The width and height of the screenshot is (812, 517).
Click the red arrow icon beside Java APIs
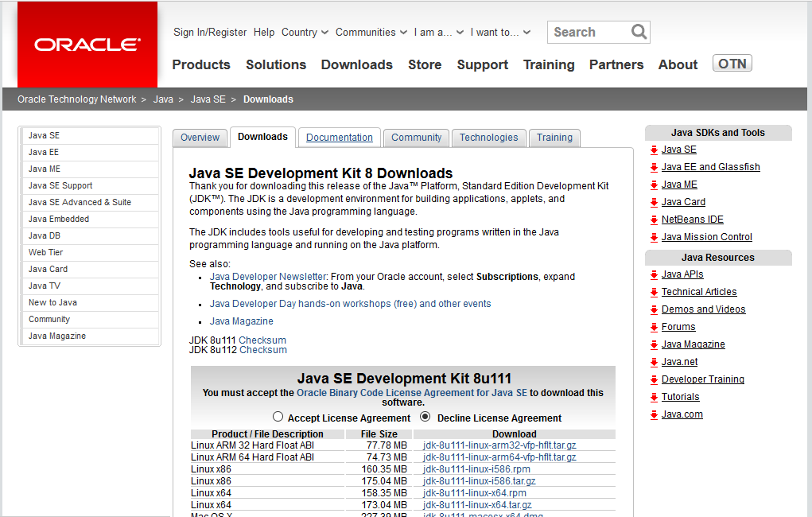click(x=654, y=275)
